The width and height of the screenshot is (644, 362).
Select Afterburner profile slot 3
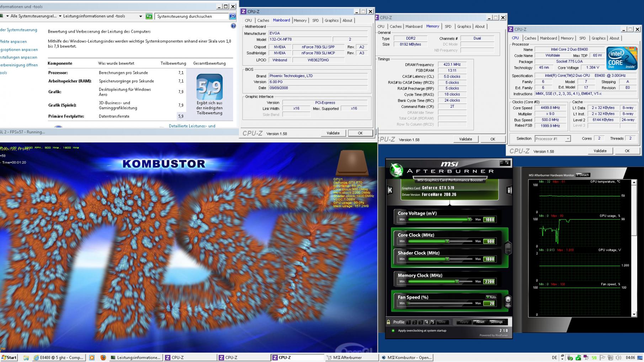[x=421, y=322]
